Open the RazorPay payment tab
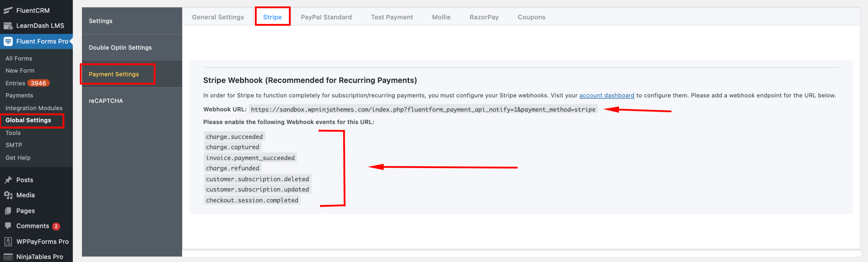 483,17
